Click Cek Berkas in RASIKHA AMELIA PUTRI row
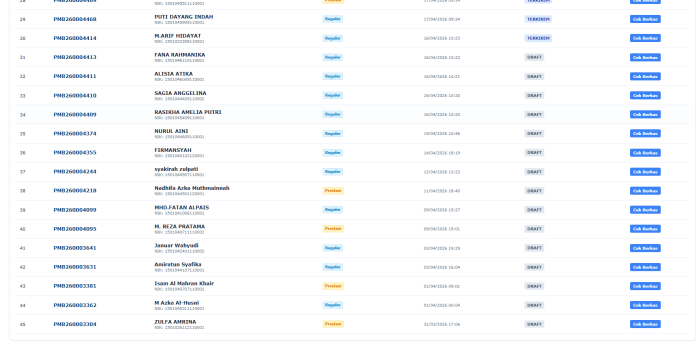Image resolution: width=700 pixels, height=360 pixels. click(x=645, y=114)
